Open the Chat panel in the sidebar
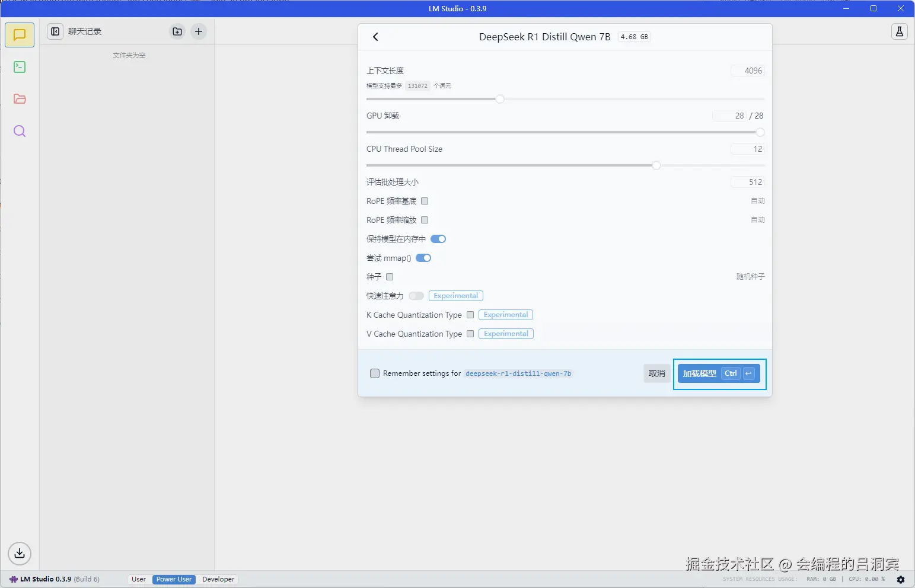915x588 pixels. (x=19, y=34)
